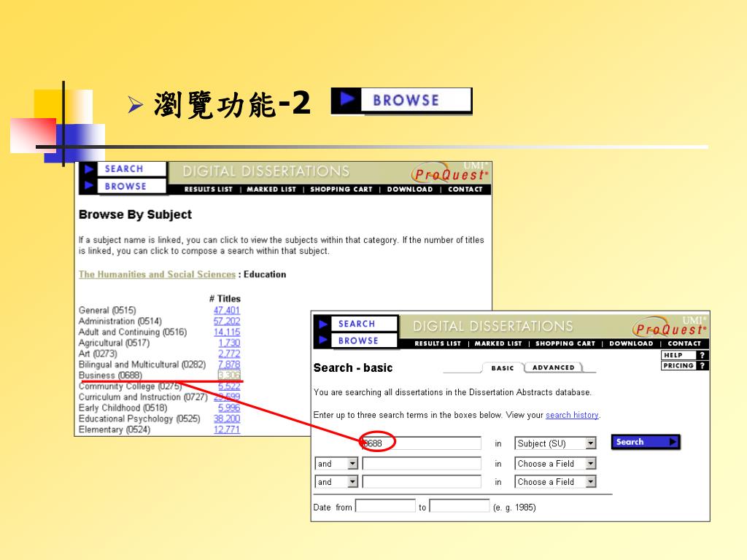This screenshot has height=560, width=747.
Task: Switch to the BASIC search tab
Action: pyautogui.click(x=503, y=367)
